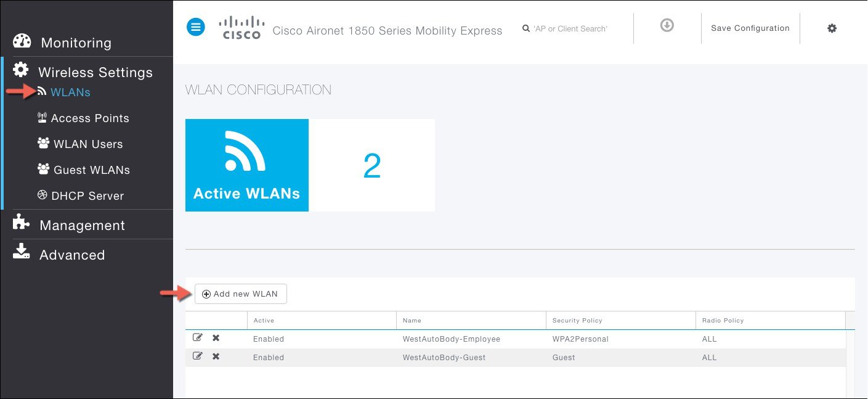Select the Access Points antenna icon

pyautogui.click(x=43, y=117)
